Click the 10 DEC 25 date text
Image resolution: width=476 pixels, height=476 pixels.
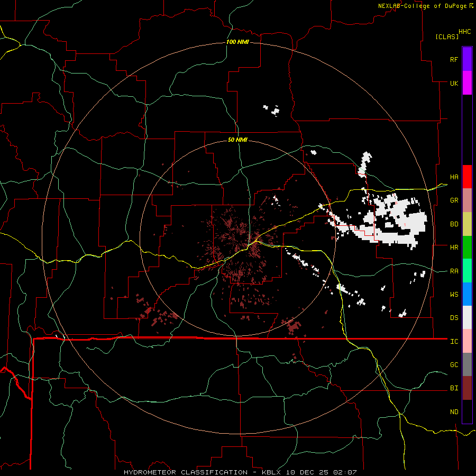[x=309, y=472]
